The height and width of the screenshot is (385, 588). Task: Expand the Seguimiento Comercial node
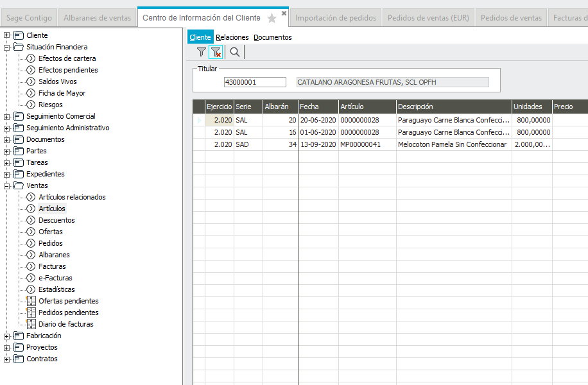click(x=6, y=116)
